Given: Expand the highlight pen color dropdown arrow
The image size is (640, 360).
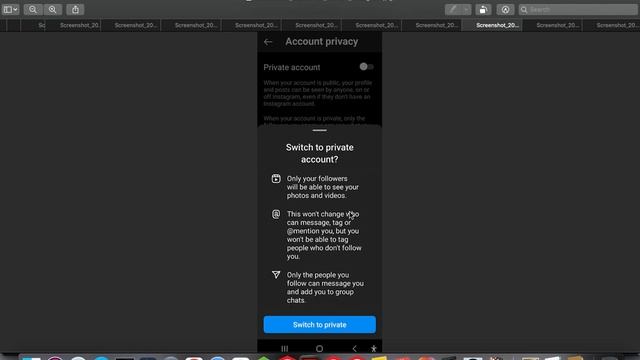Looking at the screenshot, I should coord(466,9).
